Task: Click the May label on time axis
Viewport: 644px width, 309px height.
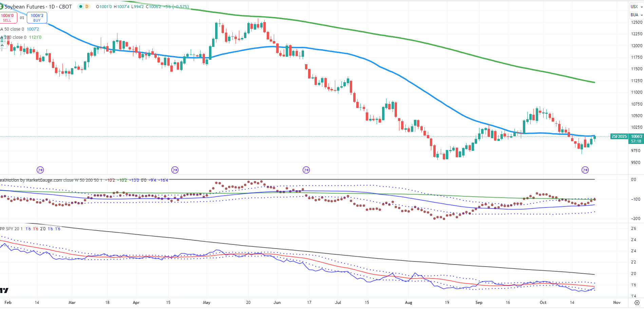Action: [207, 303]
